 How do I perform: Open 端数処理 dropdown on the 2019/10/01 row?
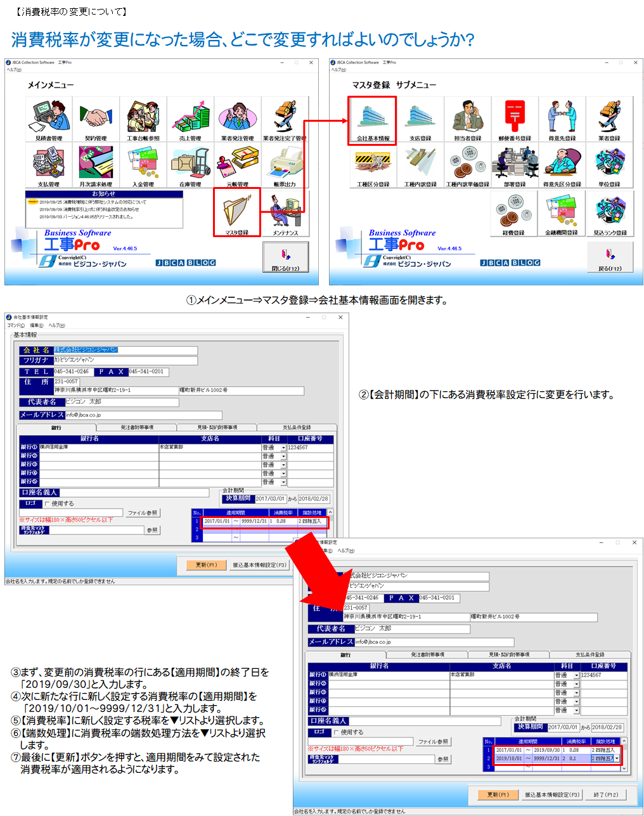click(617, 758)
